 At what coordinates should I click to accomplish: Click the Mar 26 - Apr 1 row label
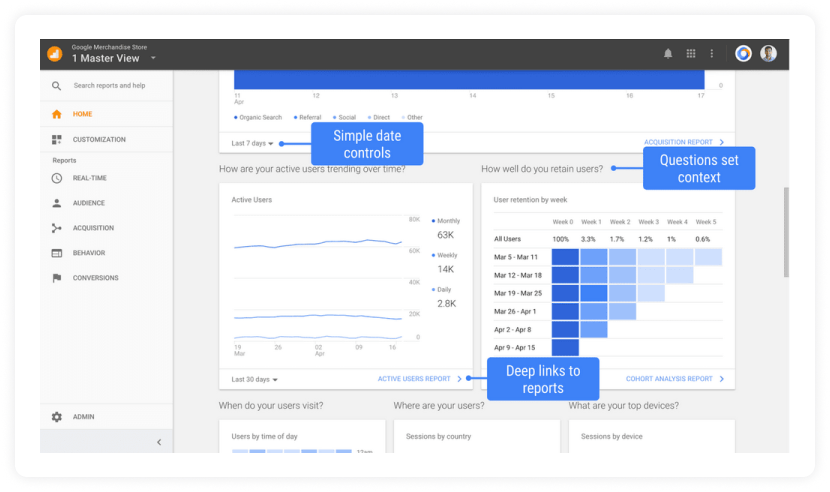(515, 311)
